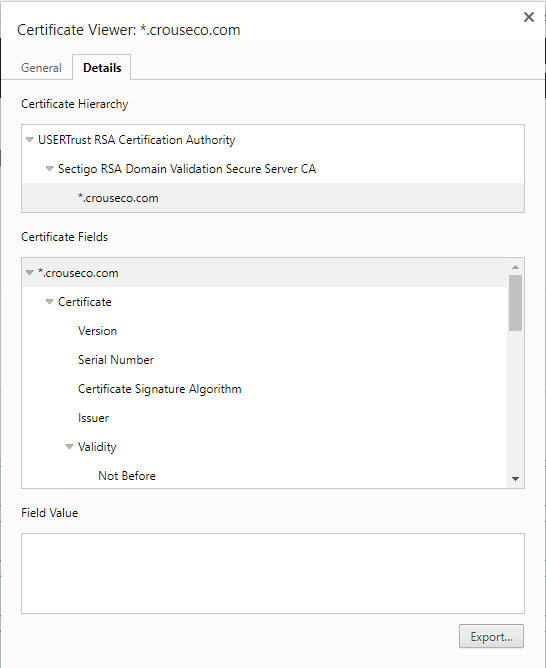
Task: Select the Version field
Action: tap(98, 331)
